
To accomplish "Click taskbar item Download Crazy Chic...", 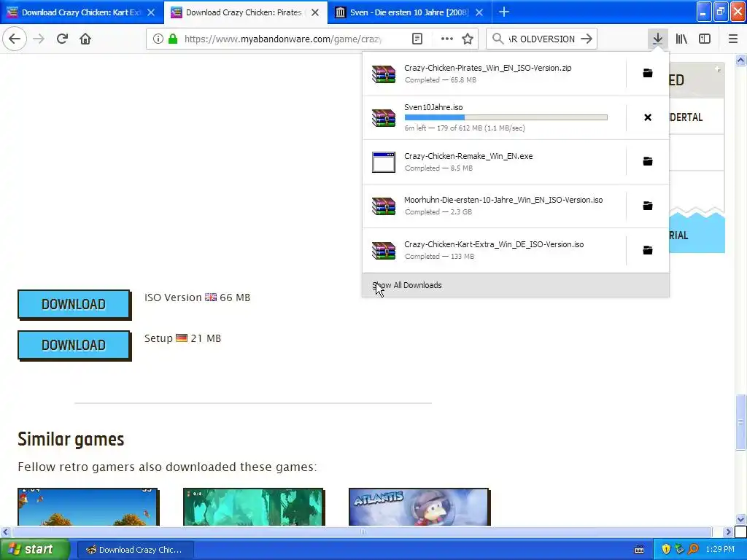I will tap(135, 550).
